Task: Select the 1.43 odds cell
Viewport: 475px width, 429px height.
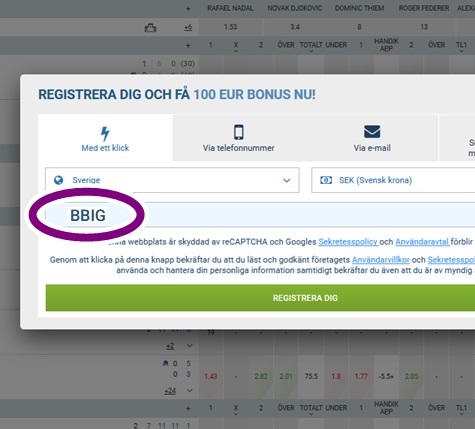Action: [x=211, y=376]
